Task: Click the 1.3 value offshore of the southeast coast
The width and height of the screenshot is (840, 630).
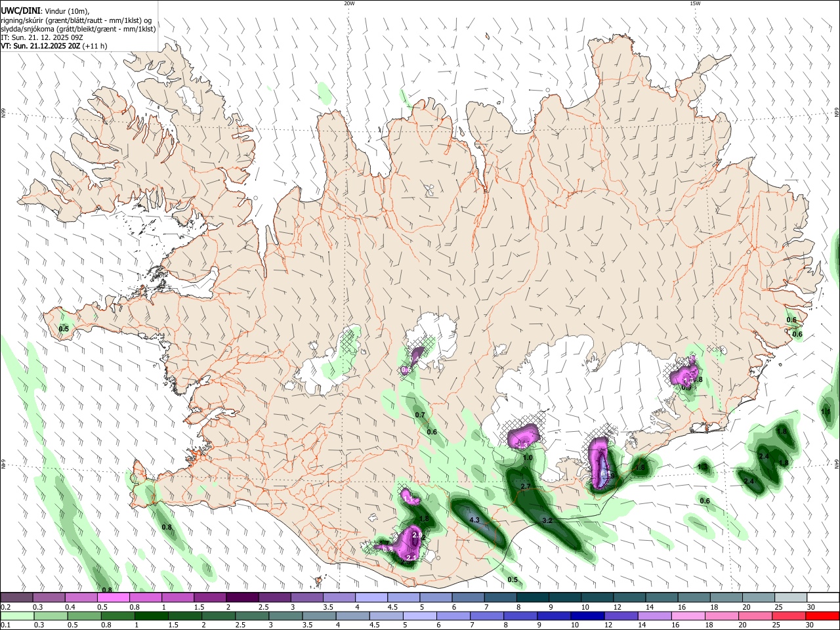Action: pyautogui.click(x=703, y=467)
